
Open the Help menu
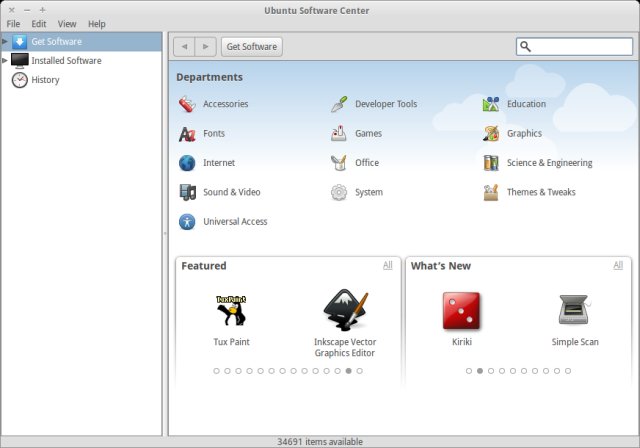[97, 24]
